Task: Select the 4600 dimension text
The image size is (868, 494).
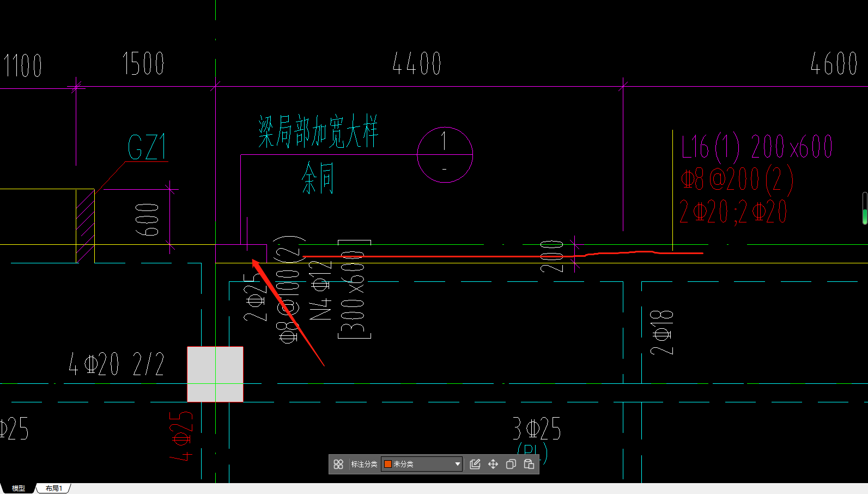Action: pos(834,64)
